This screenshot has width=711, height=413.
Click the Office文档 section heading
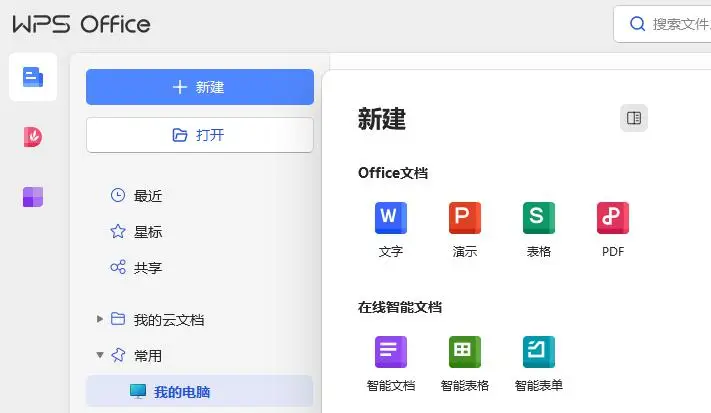(x=393, y=173)
